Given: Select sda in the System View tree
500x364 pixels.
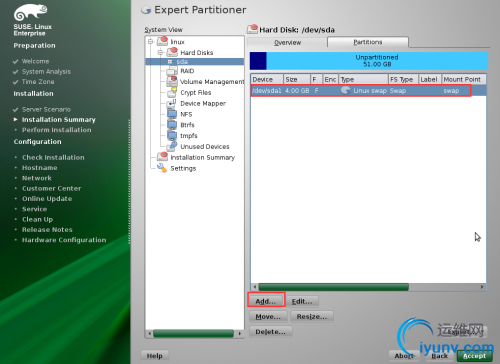Looking at the screenshot, I should 182,62.
